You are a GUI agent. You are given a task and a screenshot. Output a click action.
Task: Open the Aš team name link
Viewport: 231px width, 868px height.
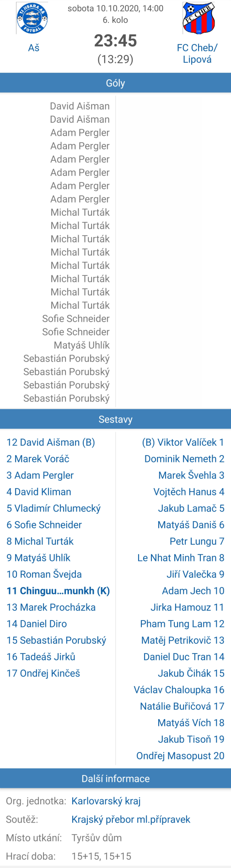click(x=34, y=48)
